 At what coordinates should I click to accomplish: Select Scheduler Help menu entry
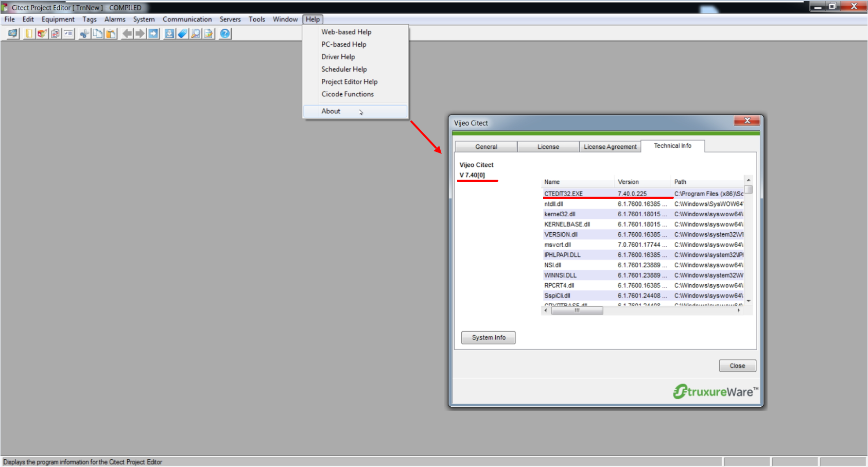pos(355,69)
